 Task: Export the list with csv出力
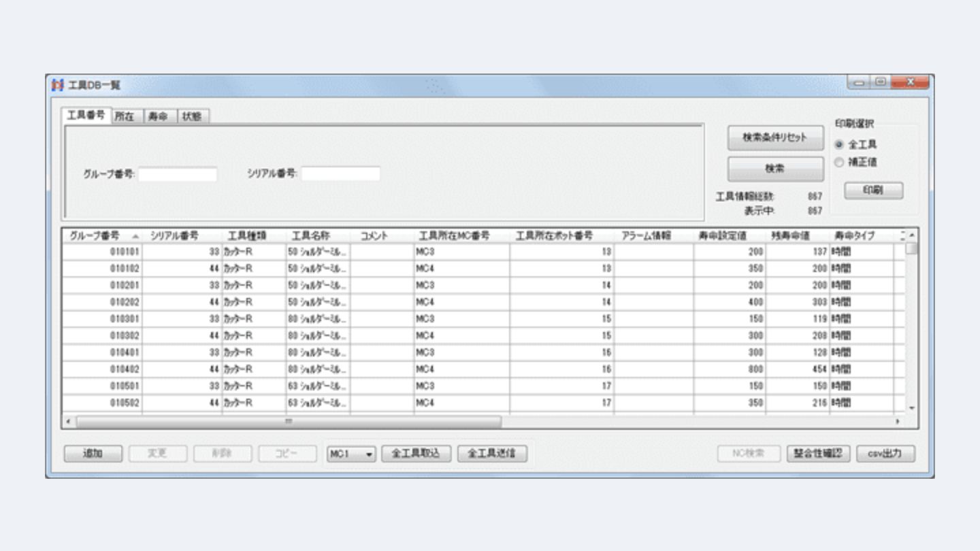(x=885, y=454)
